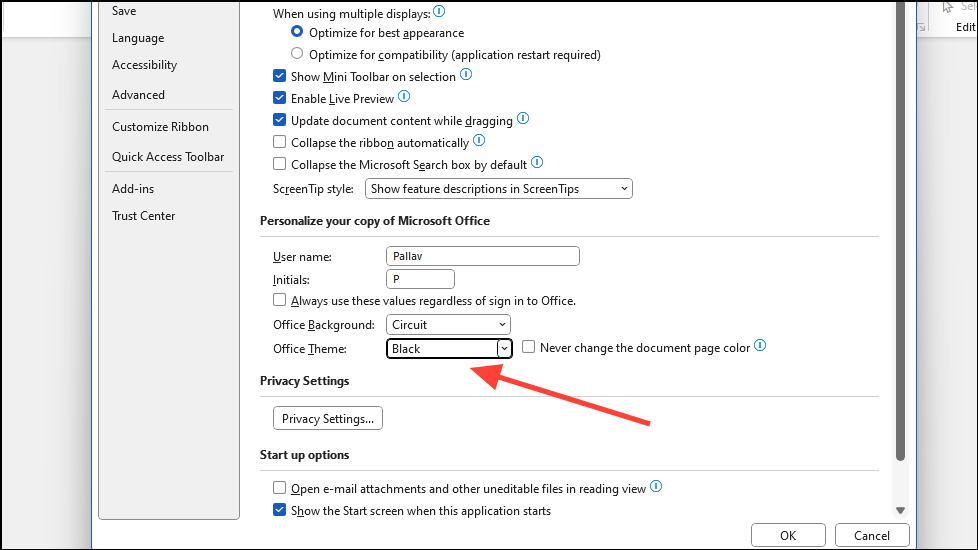View info tip for Microsoft Search box option
Viewport: 978px width, 550px height.
pyautogui.click(x=537, y=163)
